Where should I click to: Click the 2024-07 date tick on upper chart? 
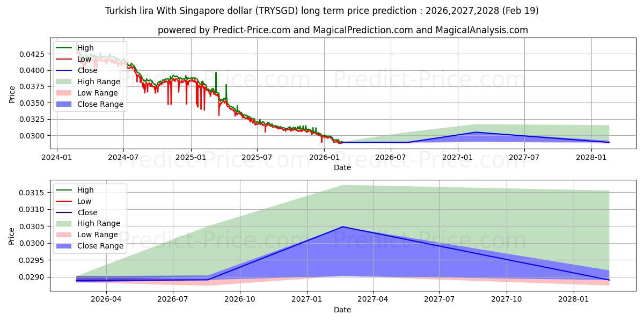pyautogui.click(x=123, y=157)
